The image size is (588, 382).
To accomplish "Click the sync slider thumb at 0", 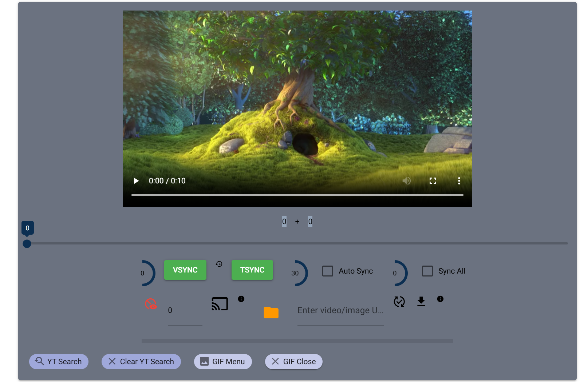I will coord(27,244).
